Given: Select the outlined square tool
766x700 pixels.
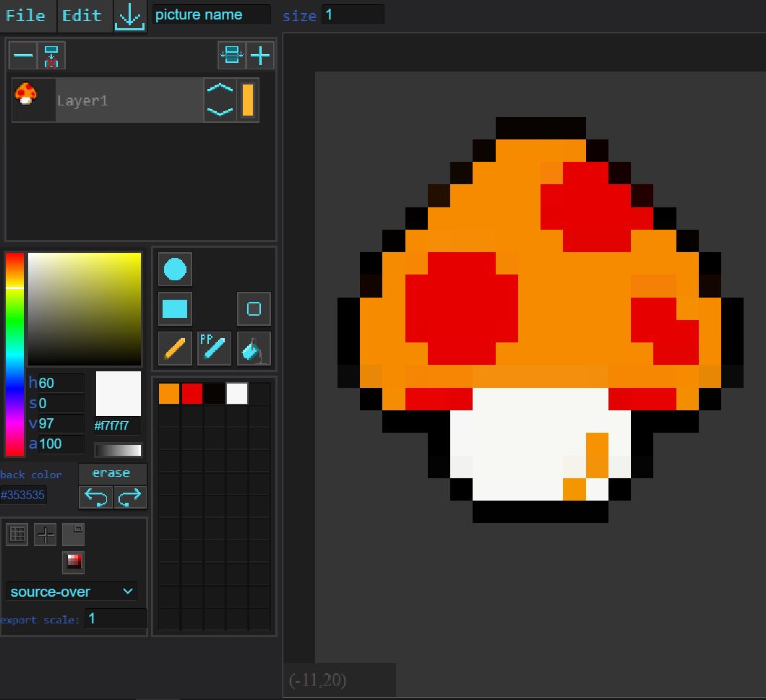Looking at the screenshot, I should [254, 308].
